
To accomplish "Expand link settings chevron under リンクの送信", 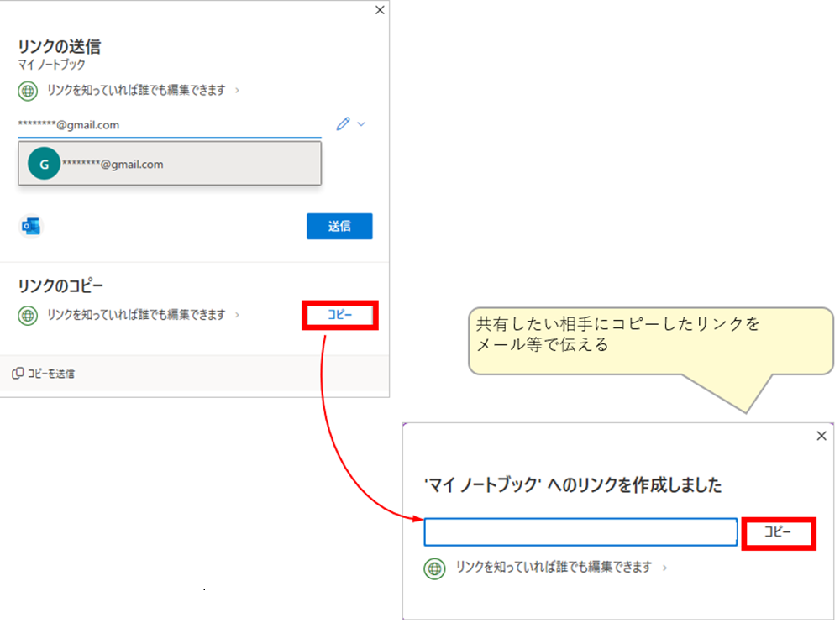I will point(238,90).
